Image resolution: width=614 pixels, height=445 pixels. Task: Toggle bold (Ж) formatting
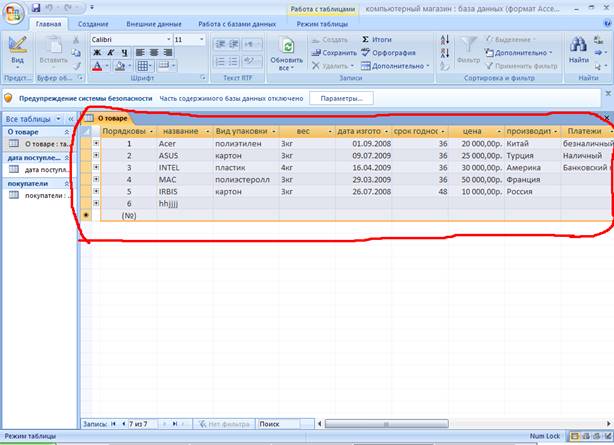[95, 52]
